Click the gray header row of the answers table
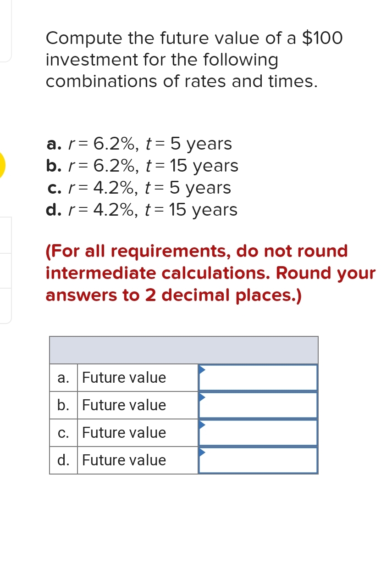The width and height of the screenshot is (392, 564). pos(183,349)
